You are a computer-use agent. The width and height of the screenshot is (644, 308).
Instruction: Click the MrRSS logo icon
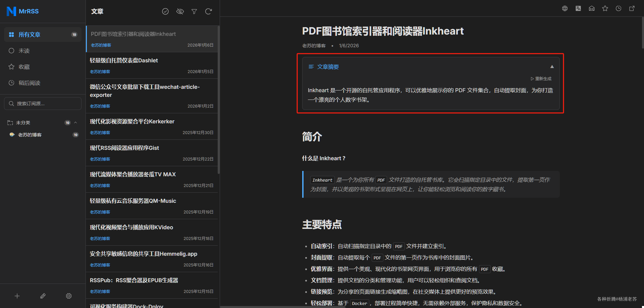[x=11, y=11]
